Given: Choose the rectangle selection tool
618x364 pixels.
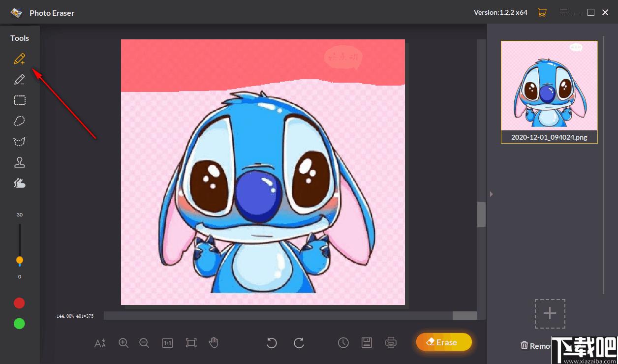Looking at the screenshot, I should [19, 100].
